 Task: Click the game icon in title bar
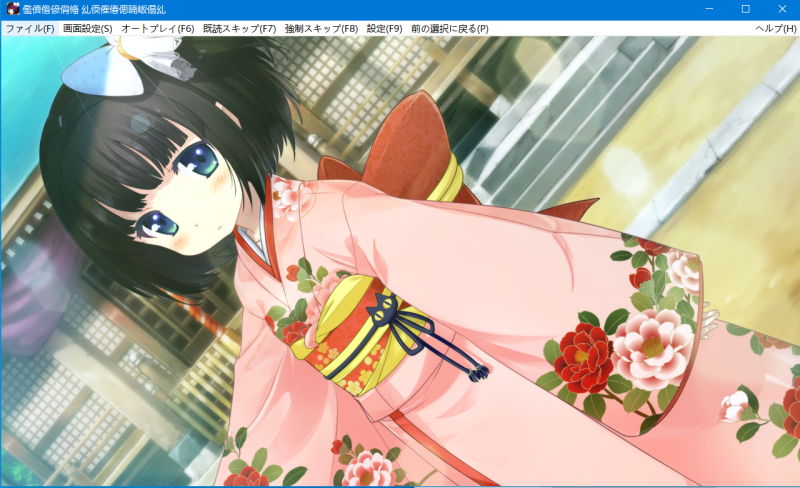click(x=12, y=9)
